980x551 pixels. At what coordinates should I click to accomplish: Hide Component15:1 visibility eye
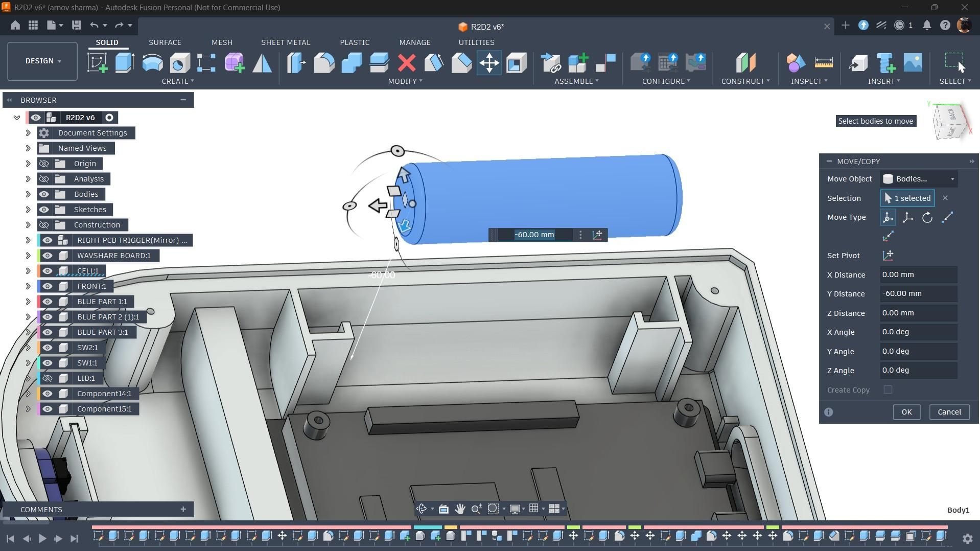[x=48, y=409]
